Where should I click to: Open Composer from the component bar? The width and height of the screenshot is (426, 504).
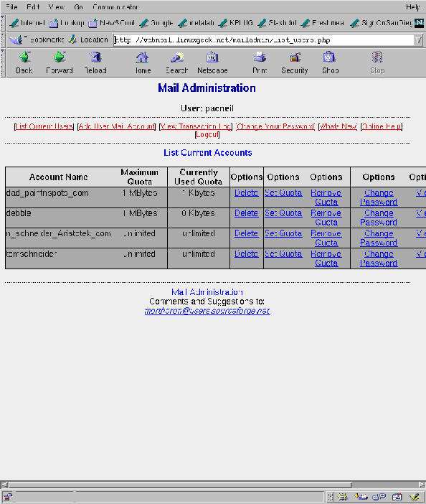pyautogui.click(x=415, y=497)
